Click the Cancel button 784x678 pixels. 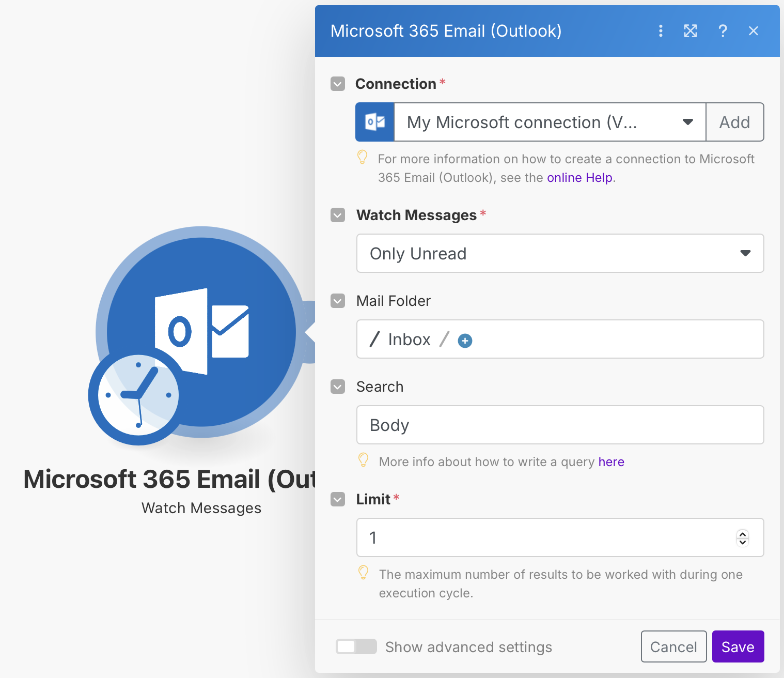tap(673, 646)
